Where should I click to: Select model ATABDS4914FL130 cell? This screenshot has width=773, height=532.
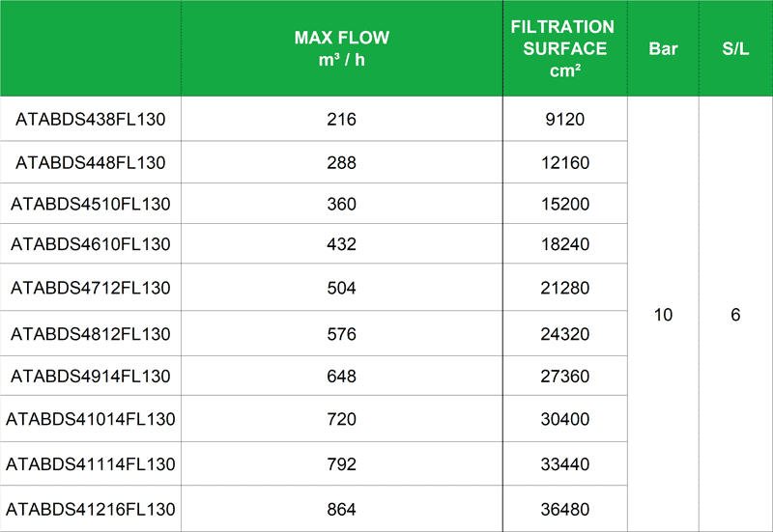pos(91,376)
